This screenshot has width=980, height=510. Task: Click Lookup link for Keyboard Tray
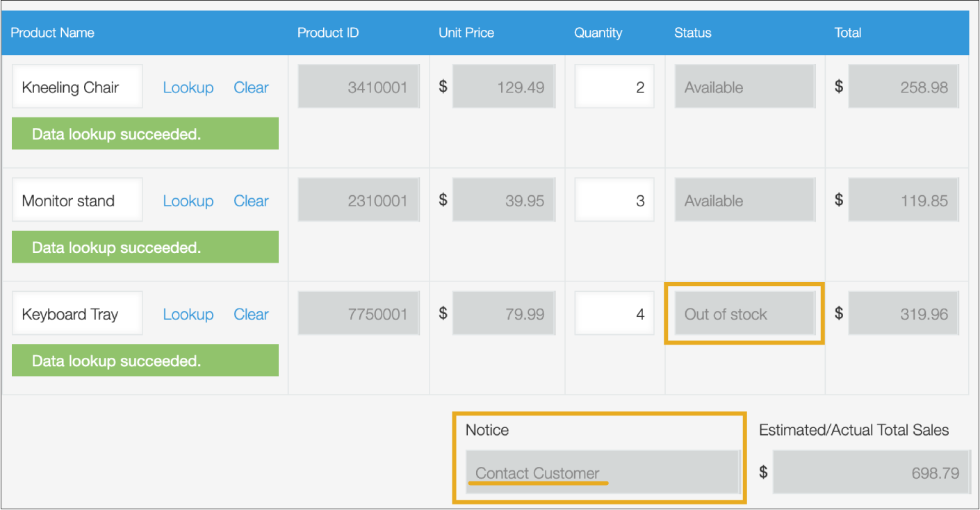pos(188,314)
